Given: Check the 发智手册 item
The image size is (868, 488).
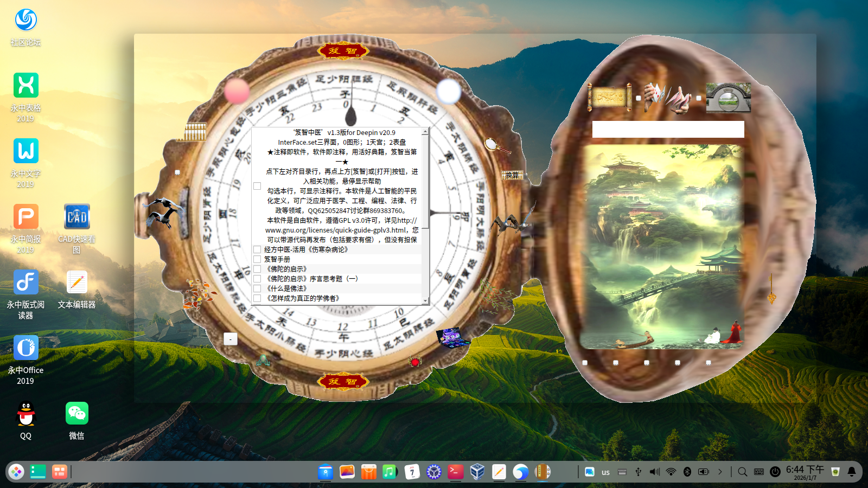Looking at the screenshot, I should click(x=257, y=259).
